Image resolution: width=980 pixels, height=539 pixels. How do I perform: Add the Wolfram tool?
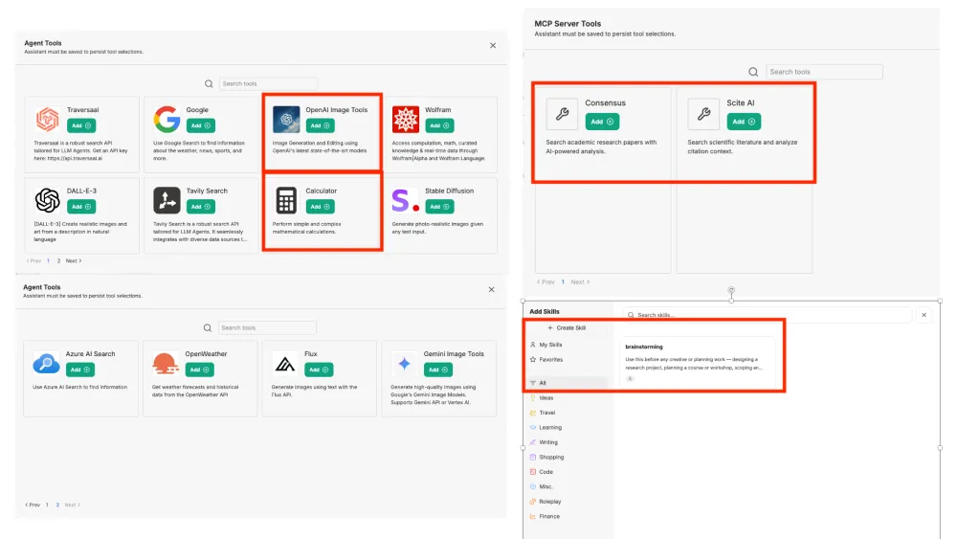coord(439,125)
